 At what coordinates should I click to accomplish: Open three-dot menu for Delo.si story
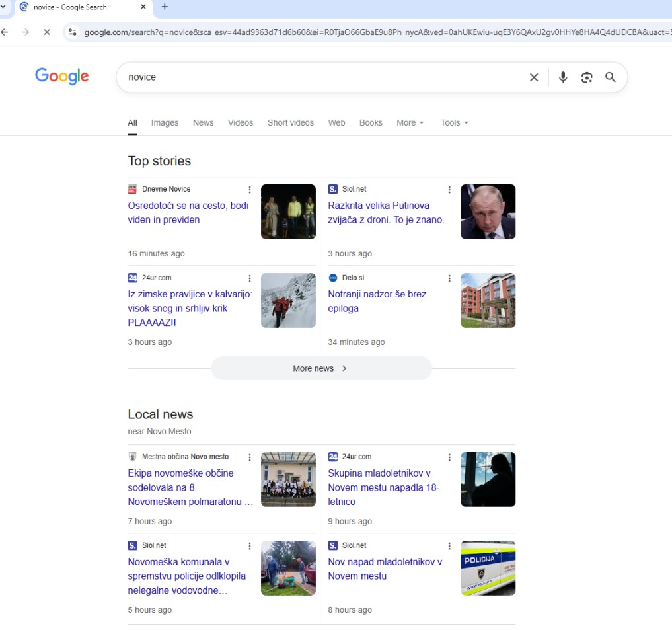(449, 278)
